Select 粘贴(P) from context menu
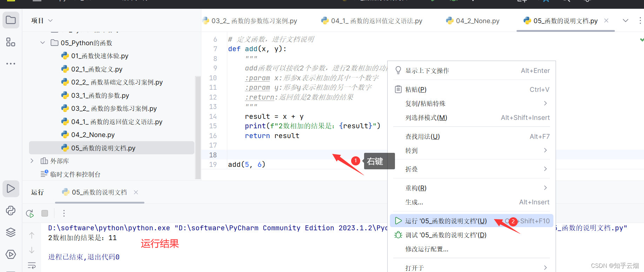Screen dimensions: 644x272 click(471, 89)
